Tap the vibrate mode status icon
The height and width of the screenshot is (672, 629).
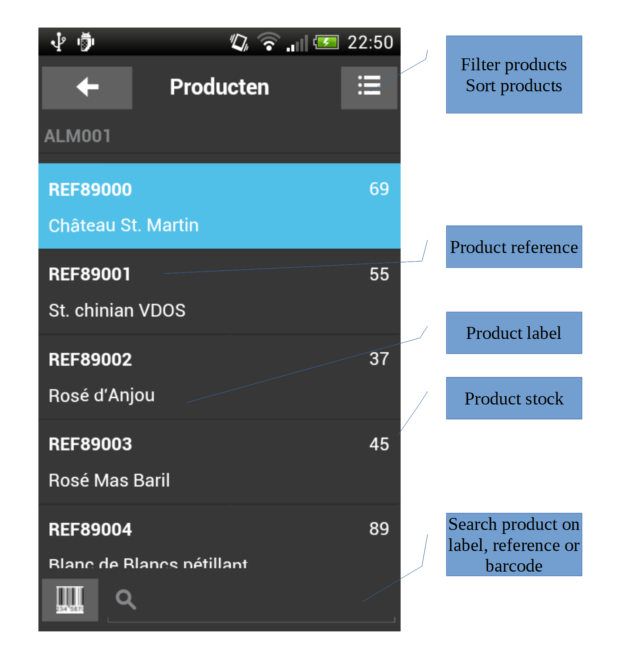(239, 42)
